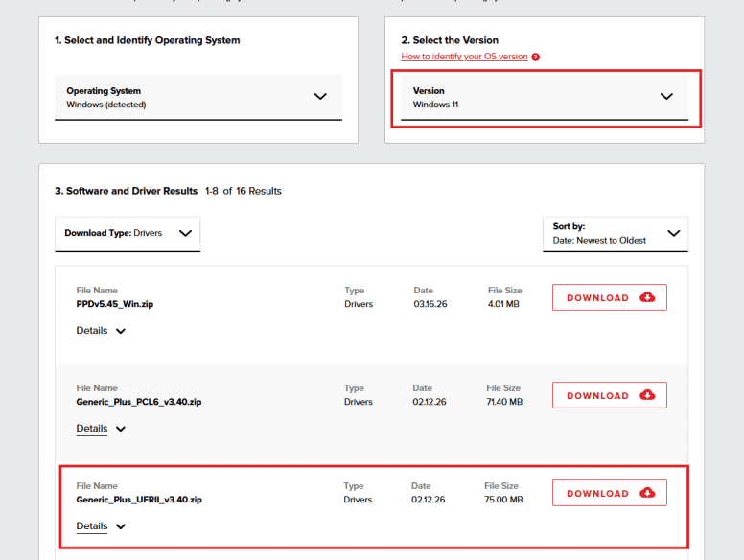Click the Select and Identify Operating System heading
Viewport: 744px width, 560px height.
pos(148,40)
